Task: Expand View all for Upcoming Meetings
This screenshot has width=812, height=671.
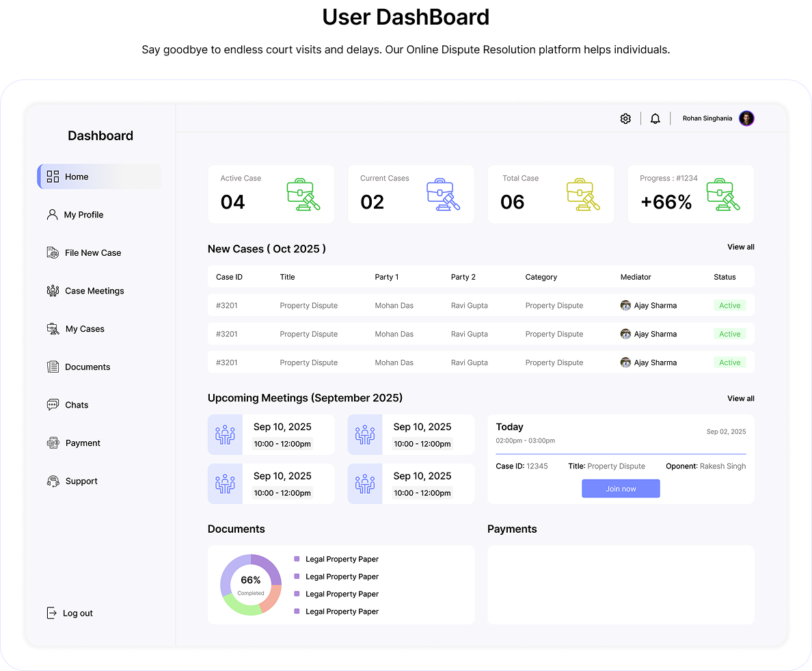Action: [x=740, y=398]
